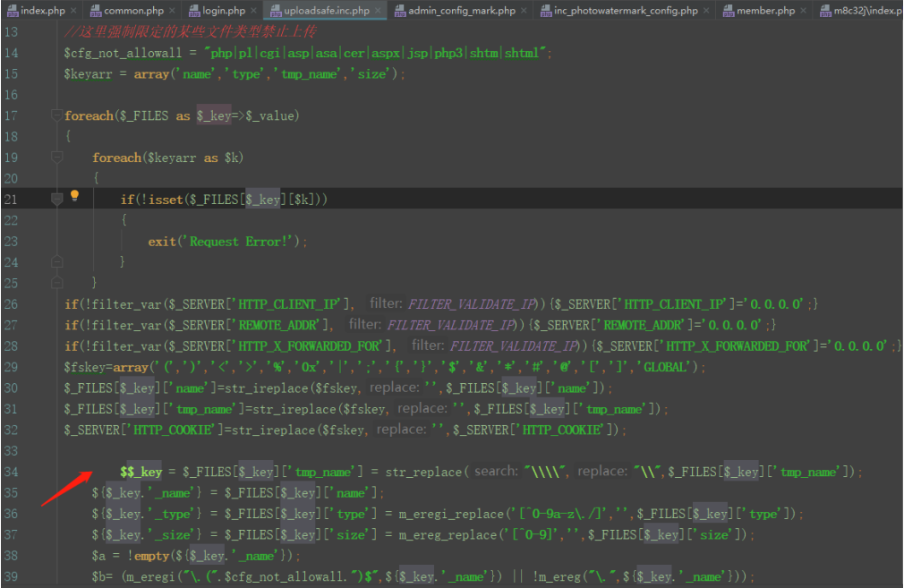Collapse the foreach $_FILES block on line 17
The image size is (904, 588).
(x=56, y=115)
